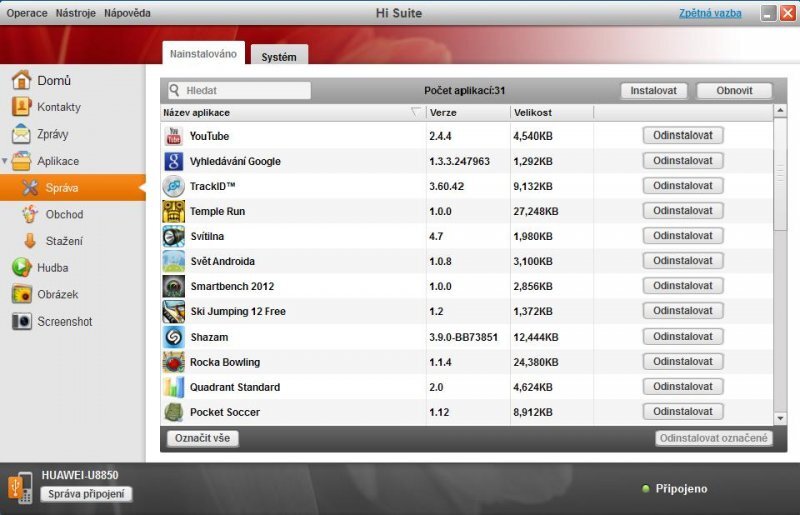Click the Stažení download arrow icon
The width and height of the screenshot is (800, 515).
pyautogui.click(x=30, y=241)
